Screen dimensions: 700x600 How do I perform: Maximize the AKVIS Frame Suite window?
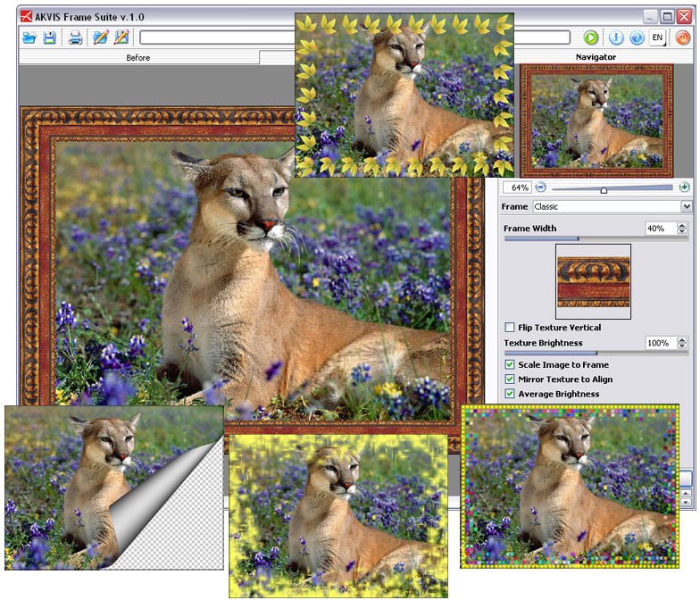(667, 17)
